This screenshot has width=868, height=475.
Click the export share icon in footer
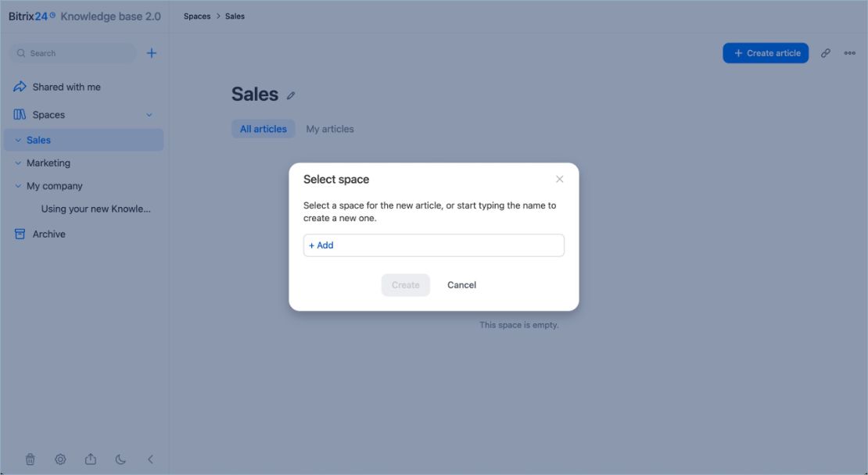tap(90, 459)
